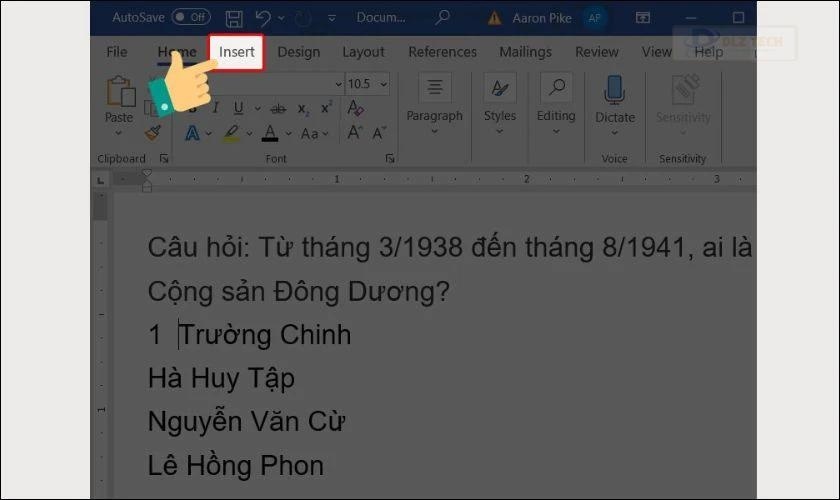Screen dimensions: 840x500
Task: Switch to the Layout tab
Action: (363, 52)
